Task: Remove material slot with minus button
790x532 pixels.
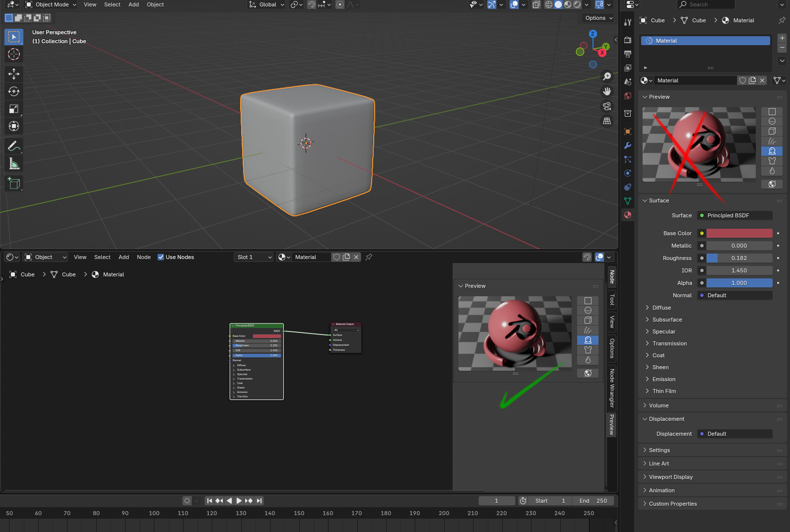Action: point(782,48)
